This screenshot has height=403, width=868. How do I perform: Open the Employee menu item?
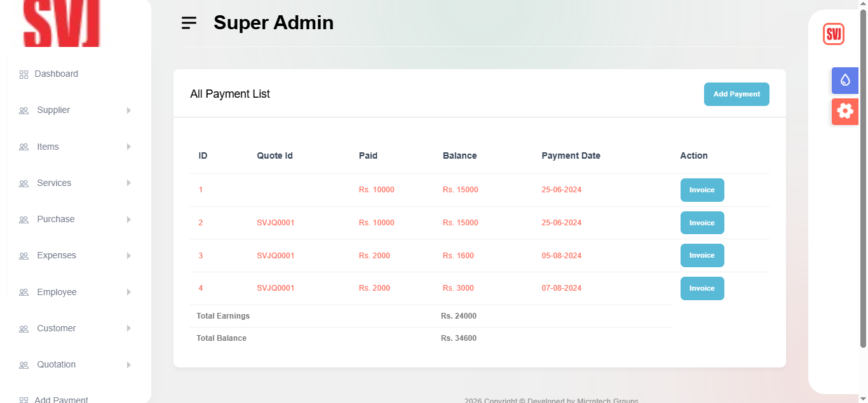pos(57,292)
